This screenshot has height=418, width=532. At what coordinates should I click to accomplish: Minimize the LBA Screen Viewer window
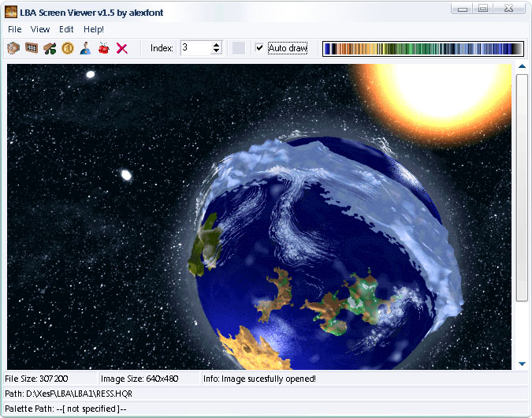coord(463,9)
